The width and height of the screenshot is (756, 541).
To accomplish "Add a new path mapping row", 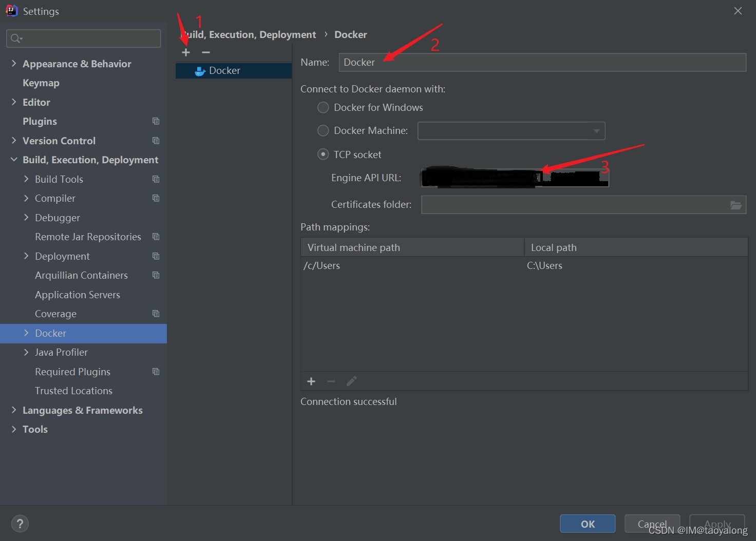I will (x=311, y=381).
